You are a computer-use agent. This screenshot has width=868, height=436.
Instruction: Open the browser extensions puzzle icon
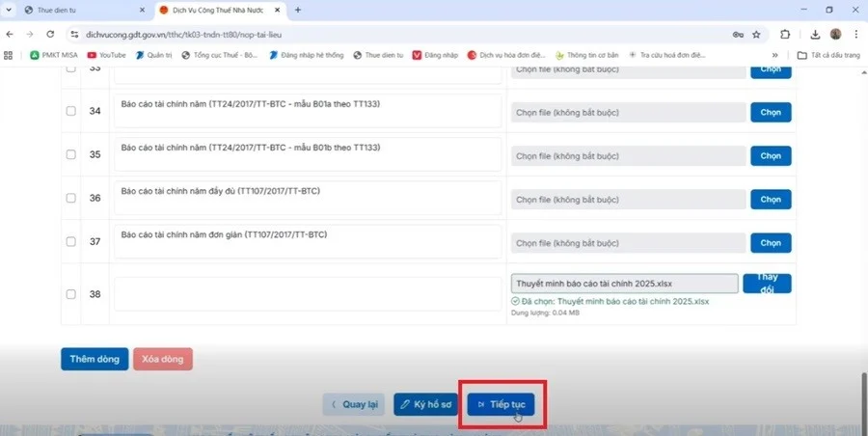click(784, 34)
